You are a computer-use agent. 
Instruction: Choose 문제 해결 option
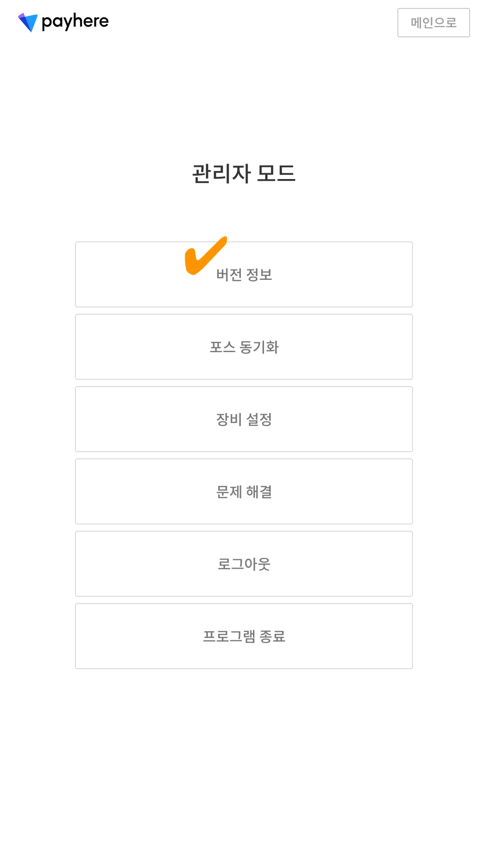[x=244, y=491]
